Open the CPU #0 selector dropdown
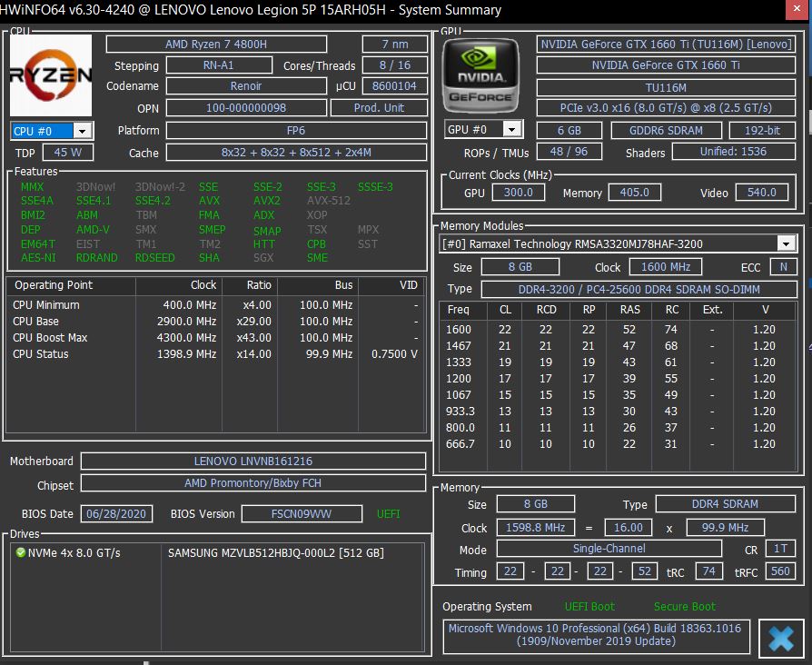This screenshot has height=665, width=812. point(83,131)
